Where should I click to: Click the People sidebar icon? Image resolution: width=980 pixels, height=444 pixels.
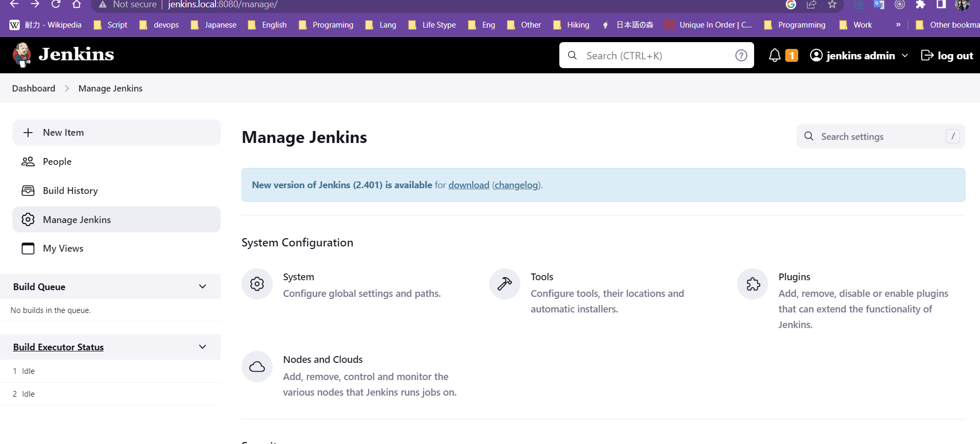point(28,162)
